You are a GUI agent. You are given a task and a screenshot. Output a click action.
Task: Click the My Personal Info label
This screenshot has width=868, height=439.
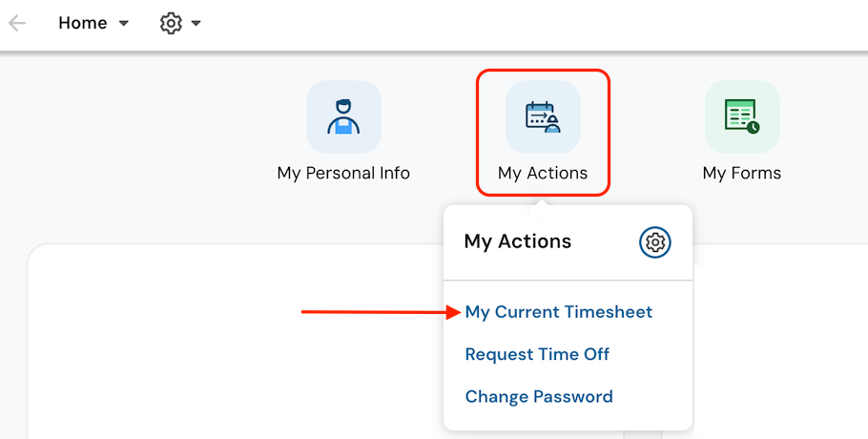(343, 173)
